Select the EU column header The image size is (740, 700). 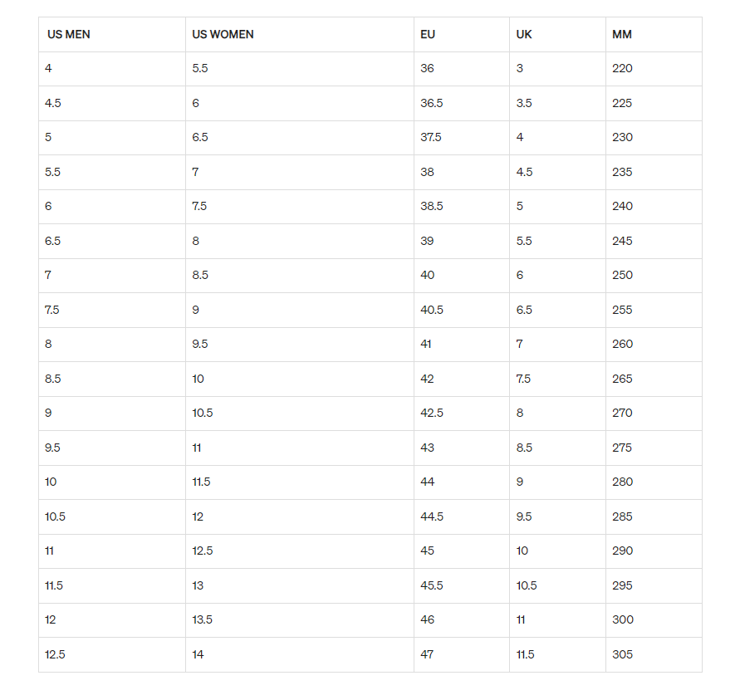[428, 35]
